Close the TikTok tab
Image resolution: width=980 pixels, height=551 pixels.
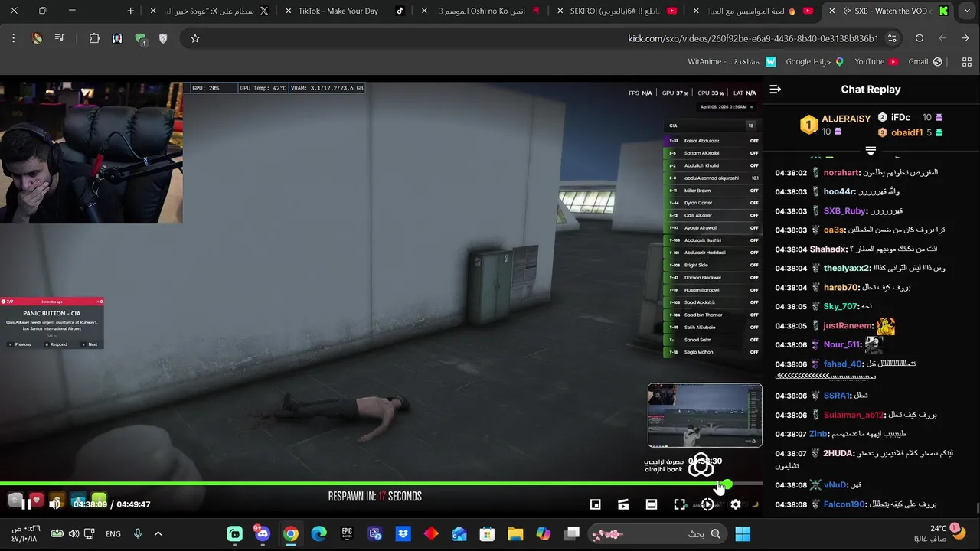tap(287, 11)
